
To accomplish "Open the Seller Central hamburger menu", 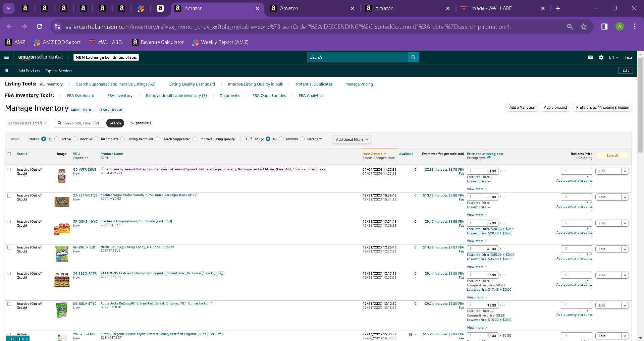I will pyautogui.click(x=6, y=57).
